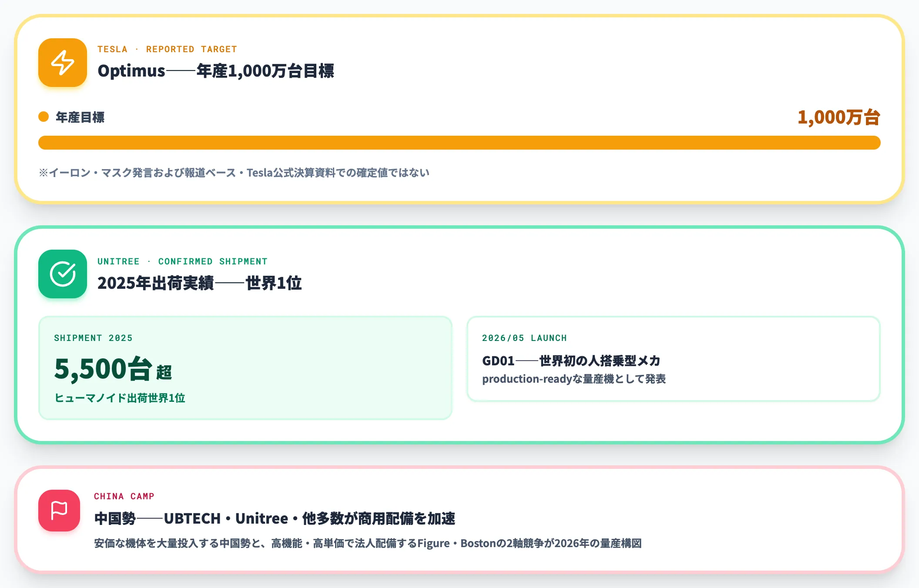Click the '5,500台' shipment figure

(x=103, y=369)
